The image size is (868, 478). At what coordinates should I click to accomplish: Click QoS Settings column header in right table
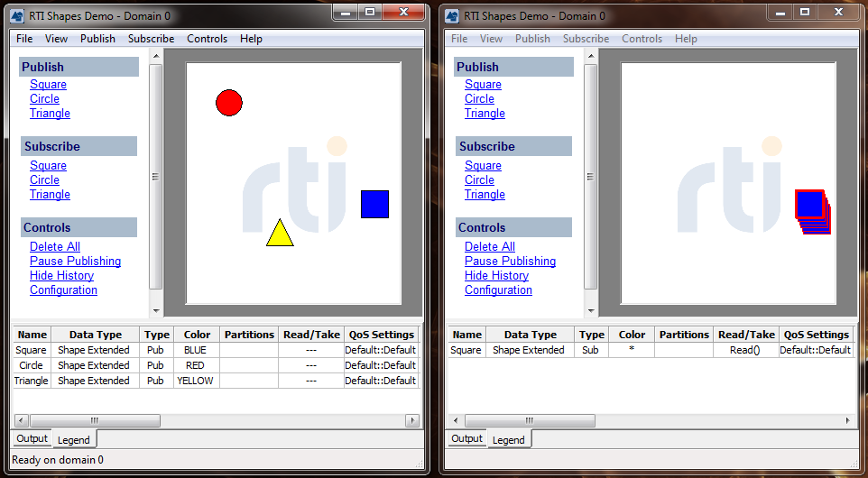click(817, 335)
